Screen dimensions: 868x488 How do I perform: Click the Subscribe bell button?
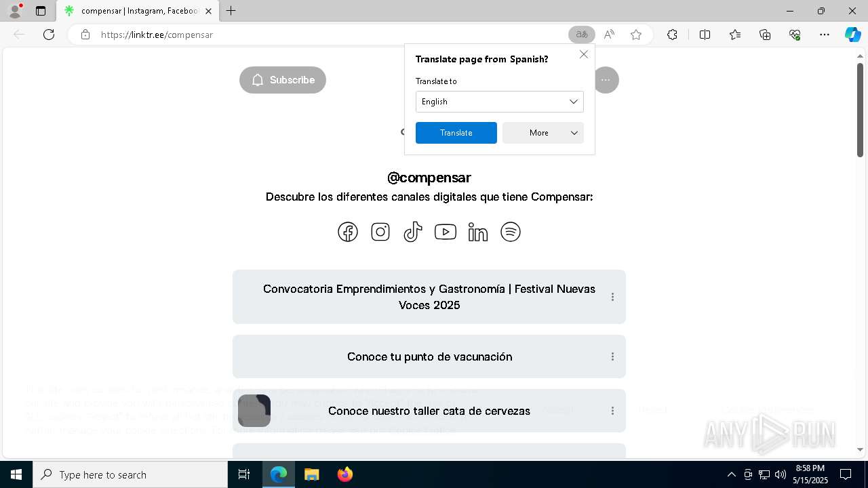pos(283,80)
